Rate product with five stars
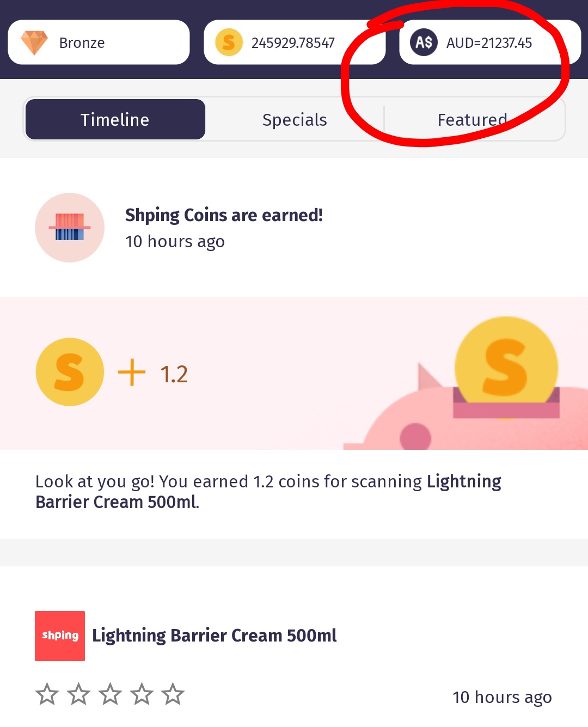This screenshot has height=727, width=588. (x=173, y=694)
